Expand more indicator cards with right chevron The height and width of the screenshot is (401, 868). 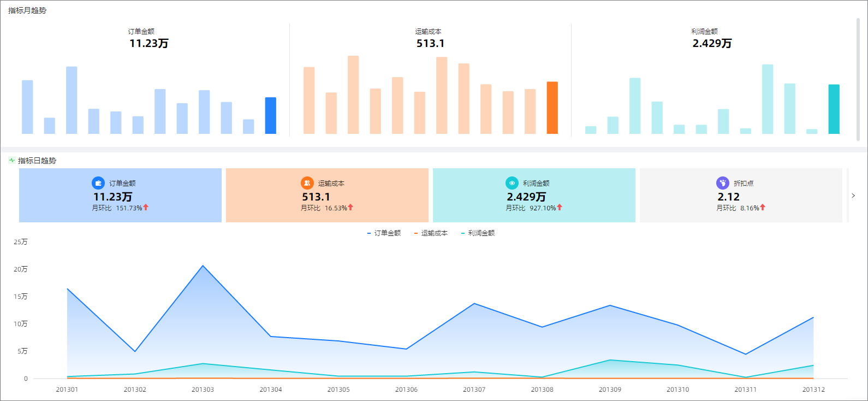(x=853, y=196)
